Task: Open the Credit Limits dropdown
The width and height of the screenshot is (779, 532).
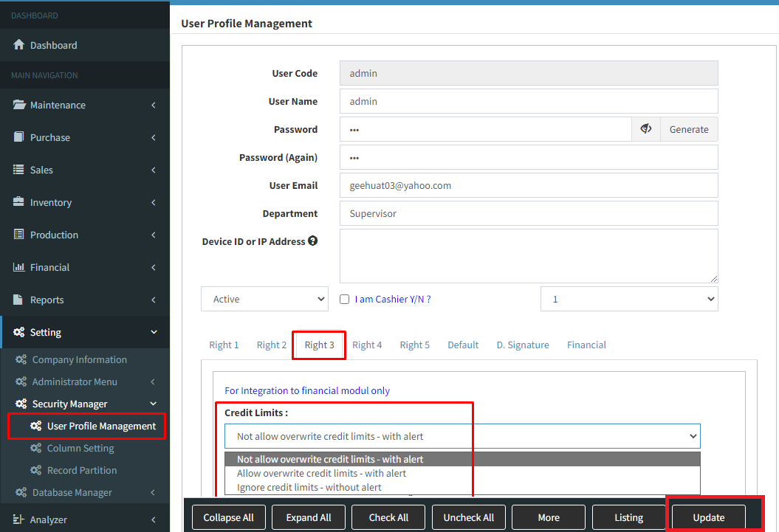Action: click(462, 436)
